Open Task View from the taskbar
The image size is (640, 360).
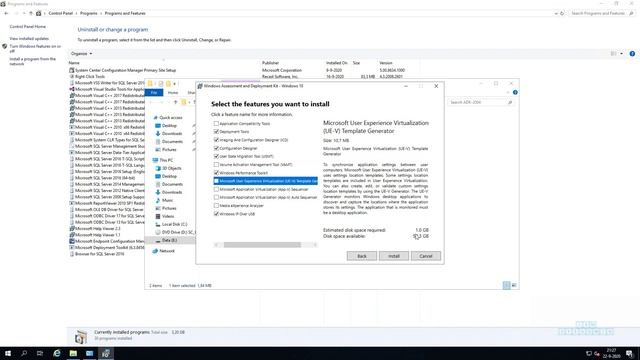[x=40, y=353]
